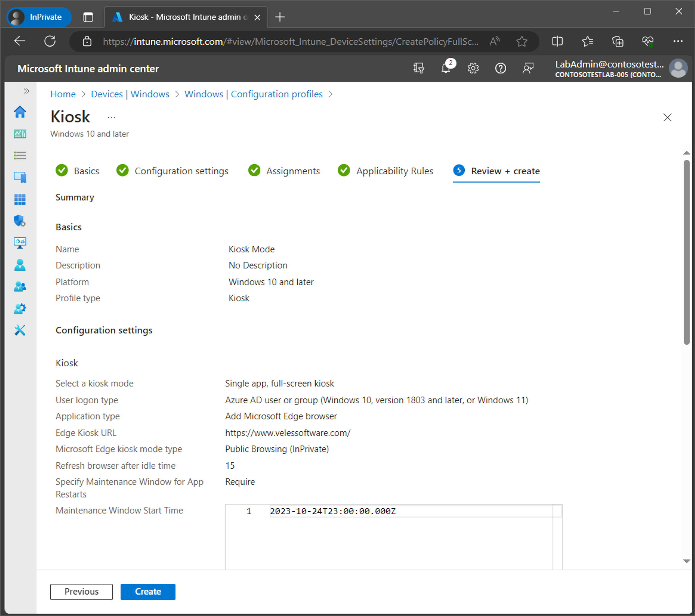Click the Create button
Screen dimensions: 695x616
coord(148,592)
